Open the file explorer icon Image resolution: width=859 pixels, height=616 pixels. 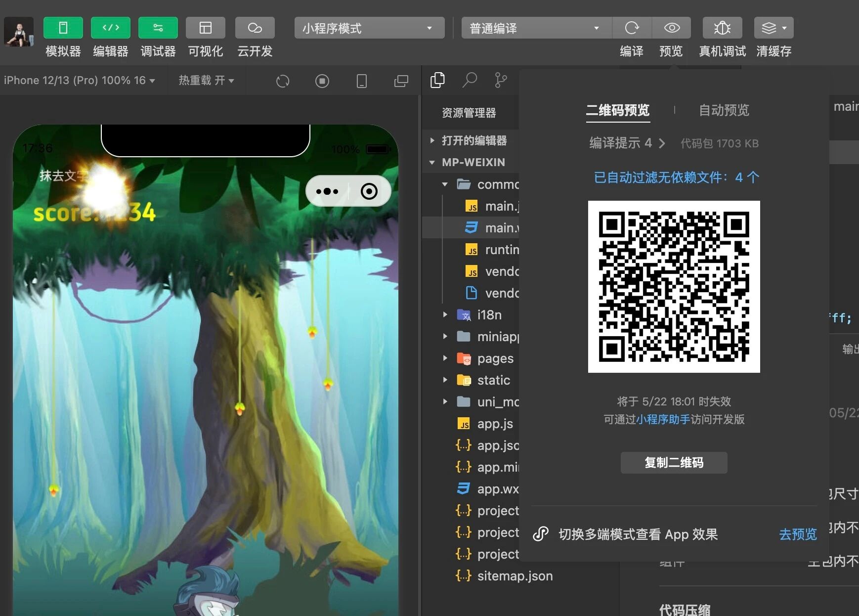click(437, 80)
